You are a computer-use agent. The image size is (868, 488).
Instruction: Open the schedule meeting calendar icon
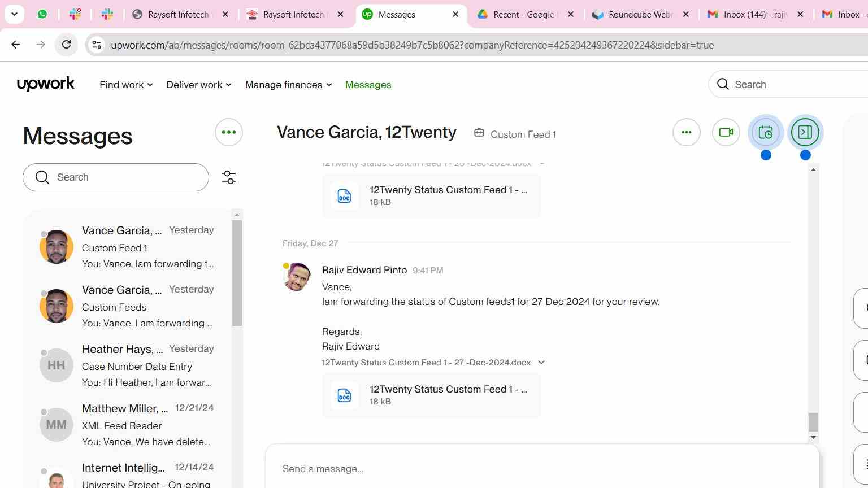(765, 132)
